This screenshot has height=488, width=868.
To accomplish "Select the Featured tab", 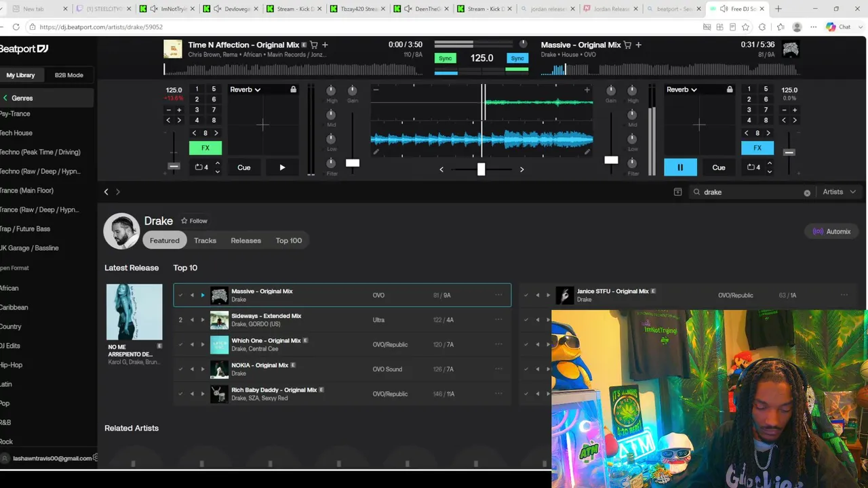I will (165, 241).
